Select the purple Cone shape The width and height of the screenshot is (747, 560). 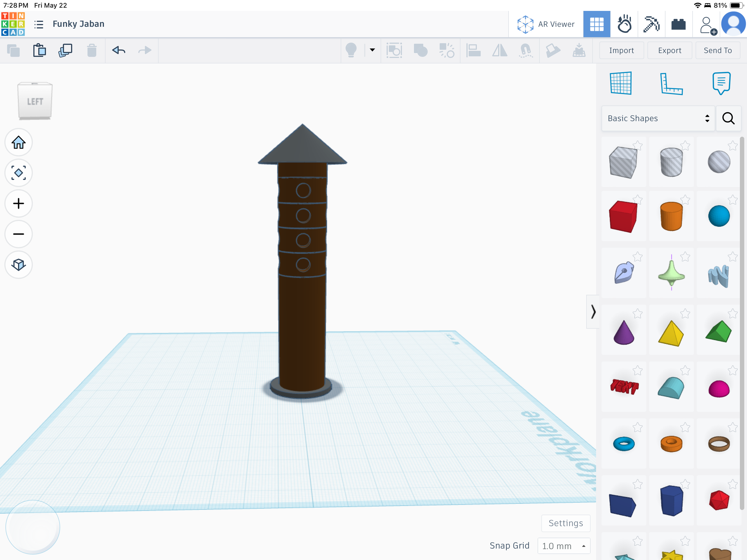click(x=623, y=332)
